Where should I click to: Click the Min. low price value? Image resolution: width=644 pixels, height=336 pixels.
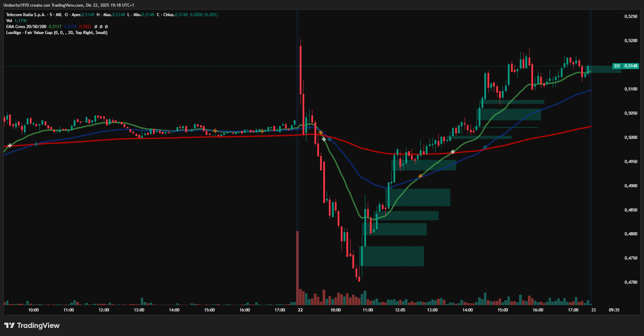[x=148, y=15]
